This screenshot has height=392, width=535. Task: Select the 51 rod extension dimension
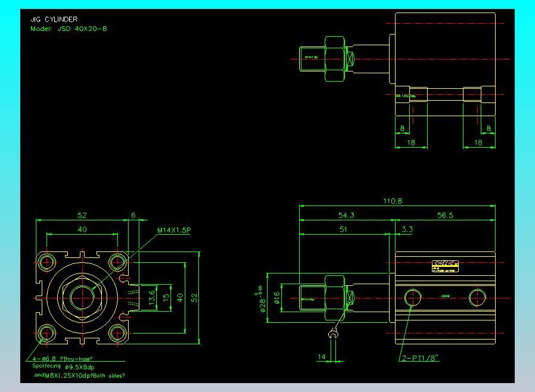pos(343,229)
